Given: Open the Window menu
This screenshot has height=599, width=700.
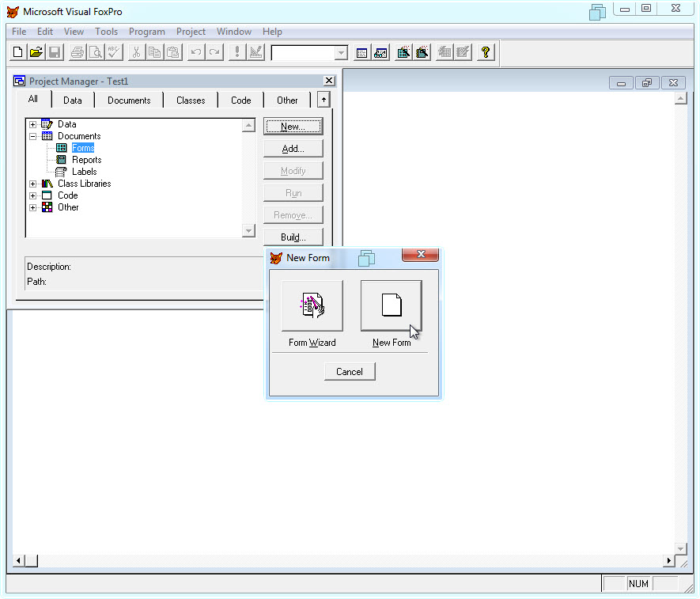Looking at the screenshot, I should click(234, 32).
